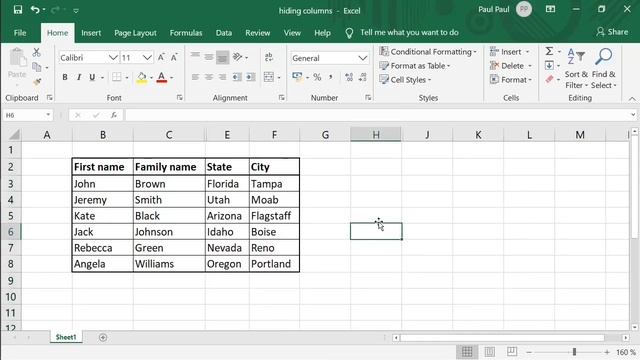Screen dimensions: 640x360
Task: Switch to the Data tab
Action: point(224,33)
